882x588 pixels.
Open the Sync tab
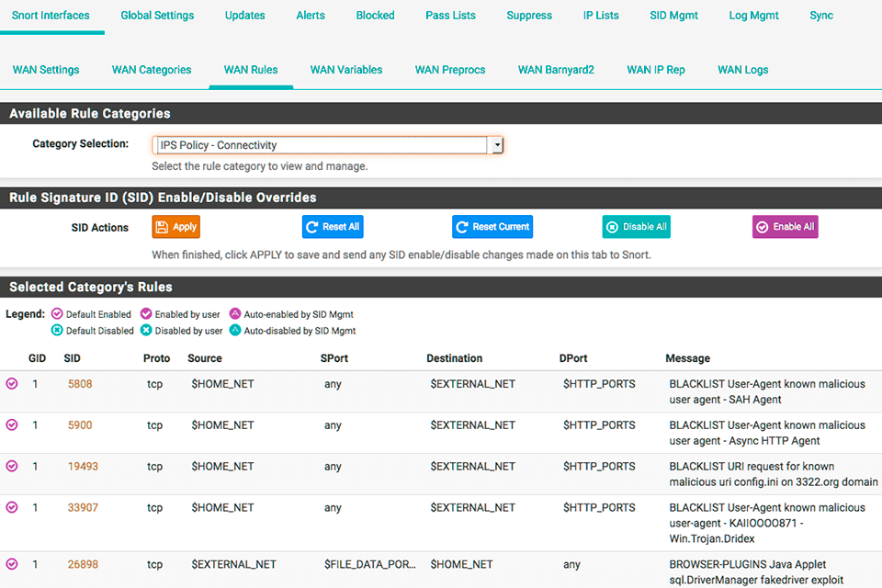[x=821, y=16]
